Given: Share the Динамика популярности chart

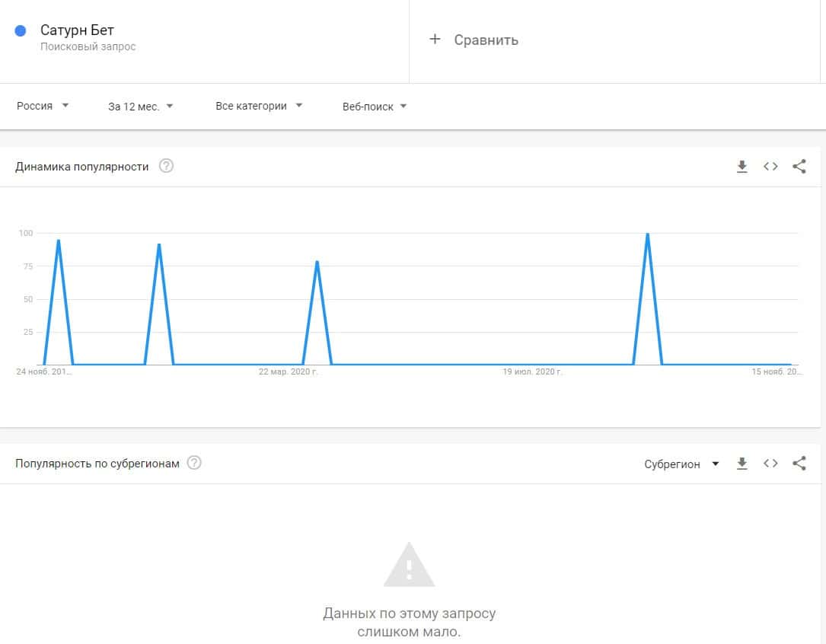Looking at the screenshot, I should pyautogui.click(x=799, y=167).
